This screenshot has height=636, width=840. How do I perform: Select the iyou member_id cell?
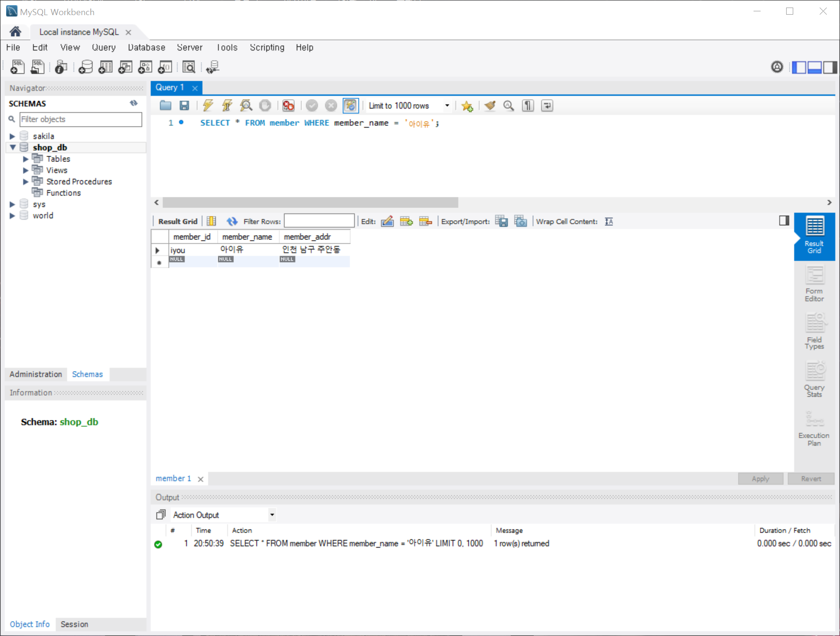click(193, 250)
